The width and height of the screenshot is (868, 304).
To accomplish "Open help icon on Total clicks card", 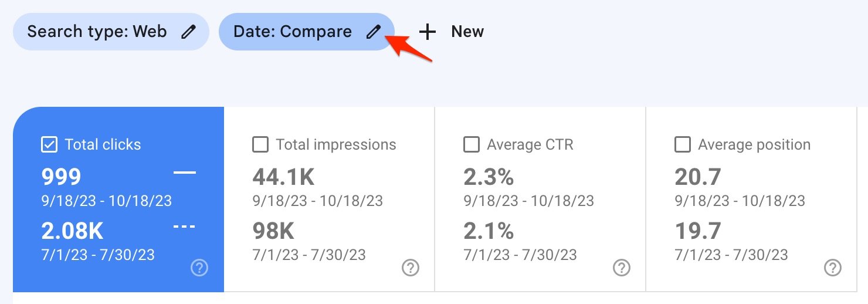I will tap(199, 268).
